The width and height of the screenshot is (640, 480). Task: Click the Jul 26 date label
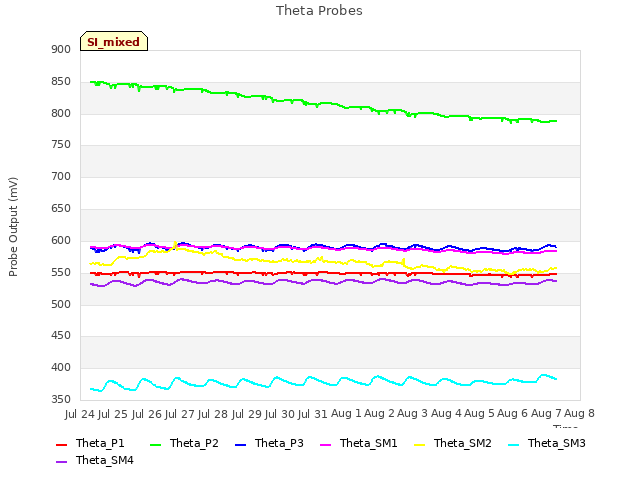[146, 414]
